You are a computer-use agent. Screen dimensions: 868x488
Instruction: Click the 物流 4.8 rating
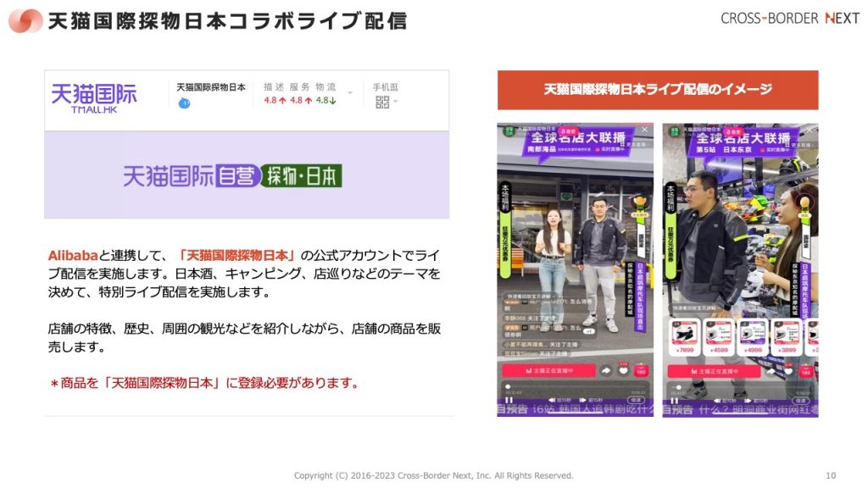[326, 94]
